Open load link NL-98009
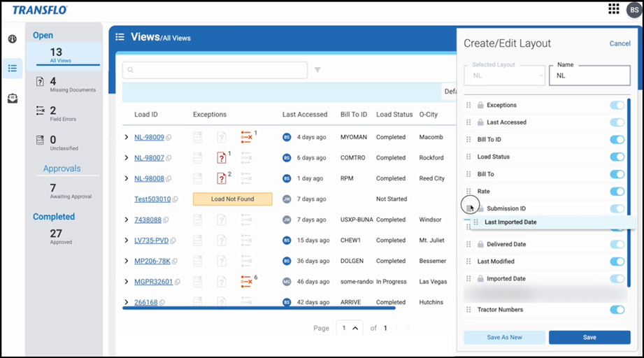 (149, 137)
